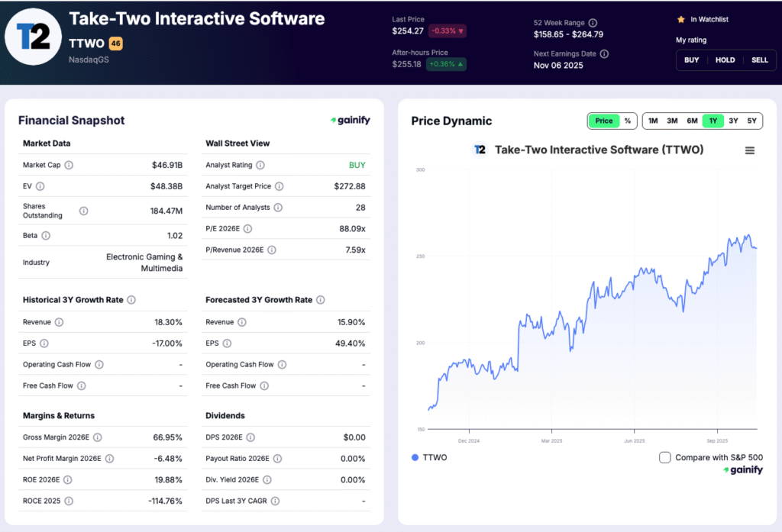Click the Analyst Rating info icon
782x532 pixels.
259,165
